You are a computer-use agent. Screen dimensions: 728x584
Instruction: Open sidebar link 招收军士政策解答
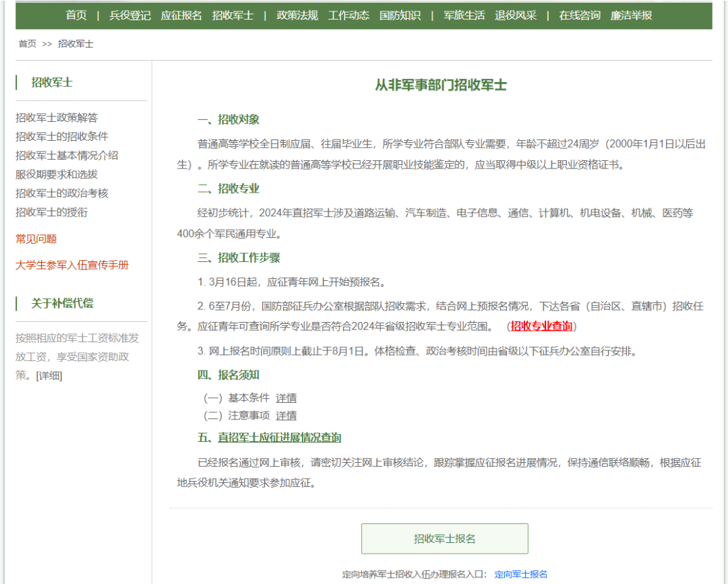57,118
